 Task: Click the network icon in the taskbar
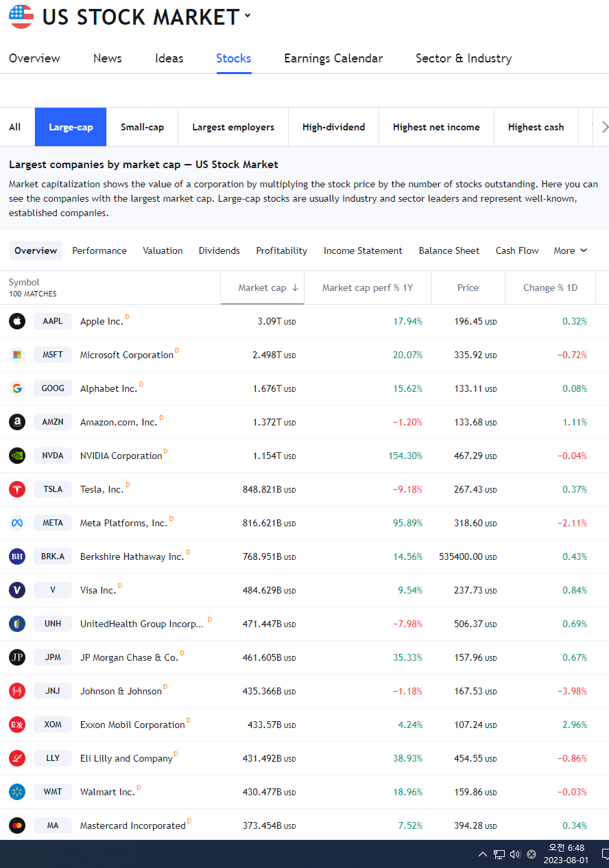click(x=499, y=854)
